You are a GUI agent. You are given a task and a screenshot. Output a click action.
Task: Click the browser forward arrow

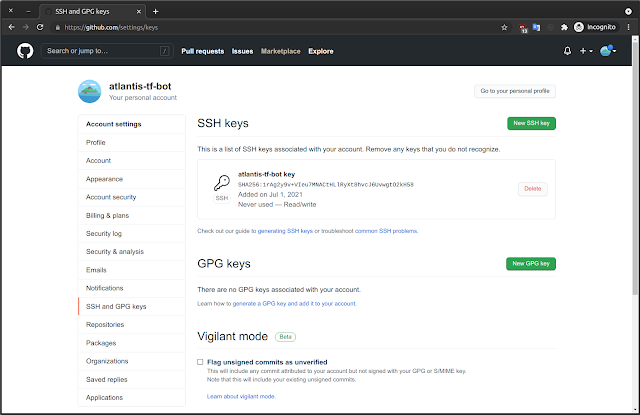pos(26,27)
